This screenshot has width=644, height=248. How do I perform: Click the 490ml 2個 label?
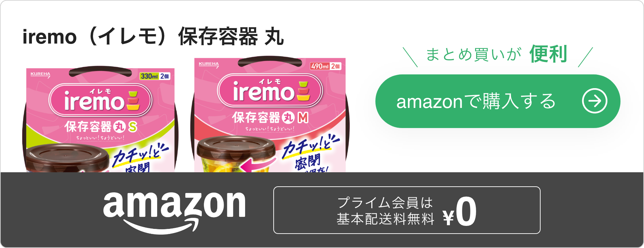click(326, 66)
